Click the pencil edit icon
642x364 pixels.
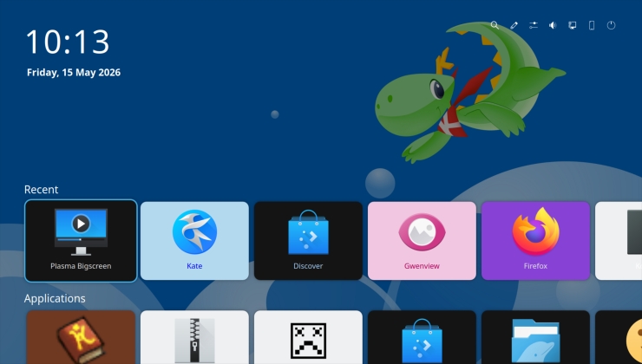point(514,25)
